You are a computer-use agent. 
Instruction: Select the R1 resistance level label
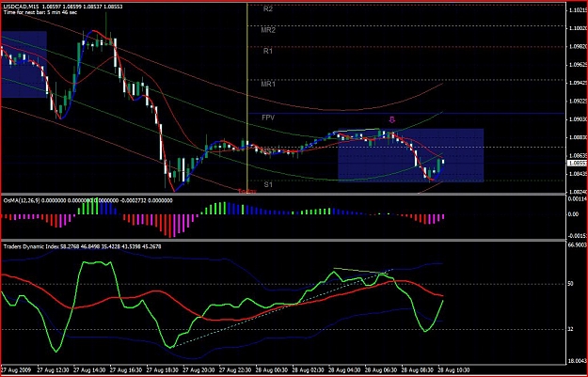coord(268,51)
